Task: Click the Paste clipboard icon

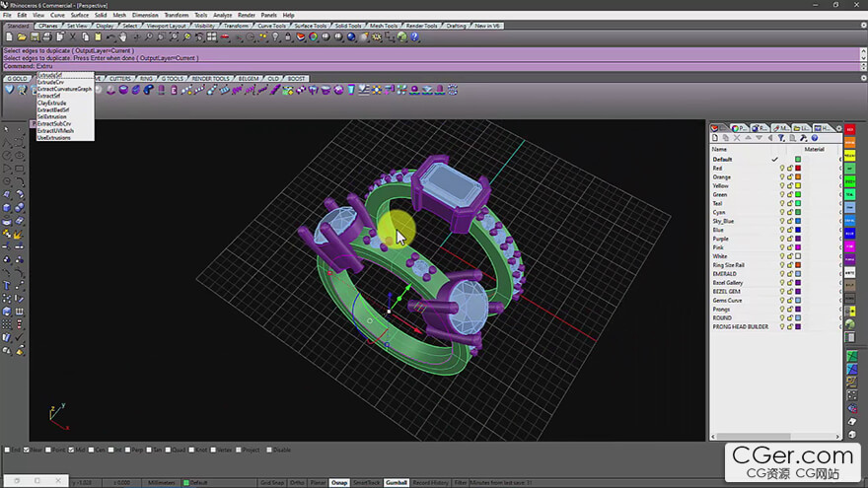Action: tap(98, 37)
